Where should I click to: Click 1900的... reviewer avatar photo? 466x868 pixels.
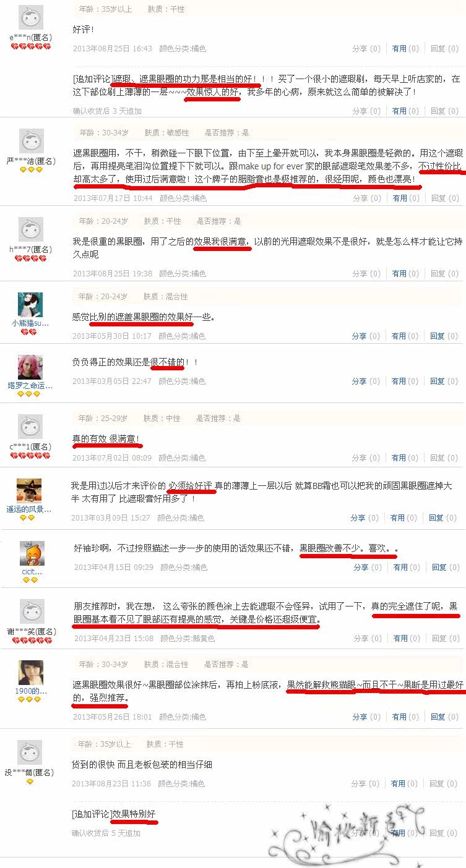tap(30, 672)
